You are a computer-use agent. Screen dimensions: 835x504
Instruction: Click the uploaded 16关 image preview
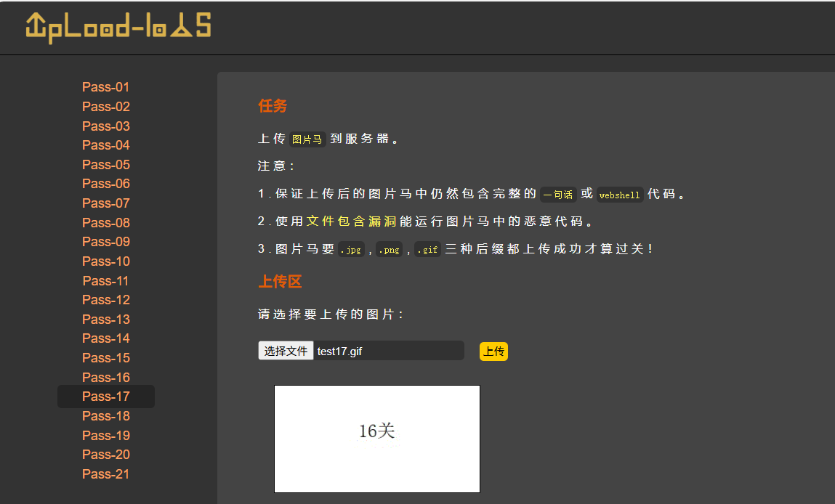[x=377, y=439]
